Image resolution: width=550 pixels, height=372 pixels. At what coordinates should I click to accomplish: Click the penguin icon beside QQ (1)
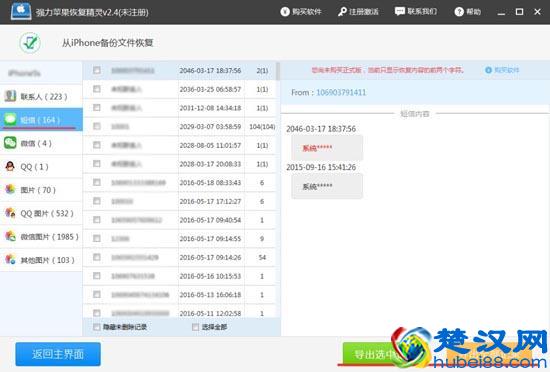pyautogui.click(x=10, y=166)
